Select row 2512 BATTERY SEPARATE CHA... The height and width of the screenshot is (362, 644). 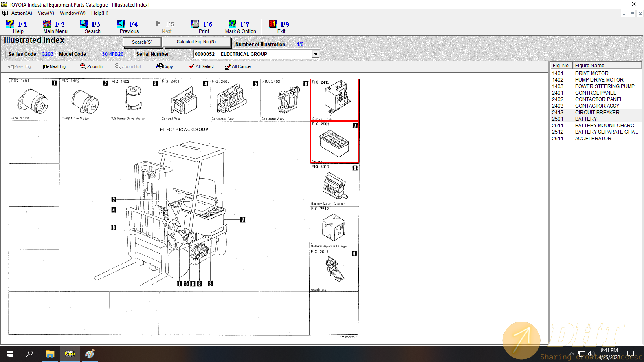click(596, 132)
